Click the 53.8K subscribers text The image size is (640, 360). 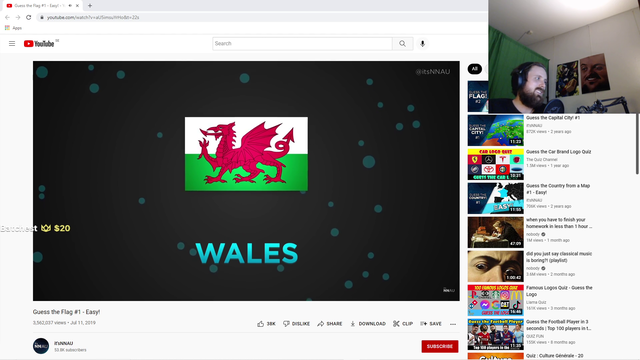tap(70, 350)
